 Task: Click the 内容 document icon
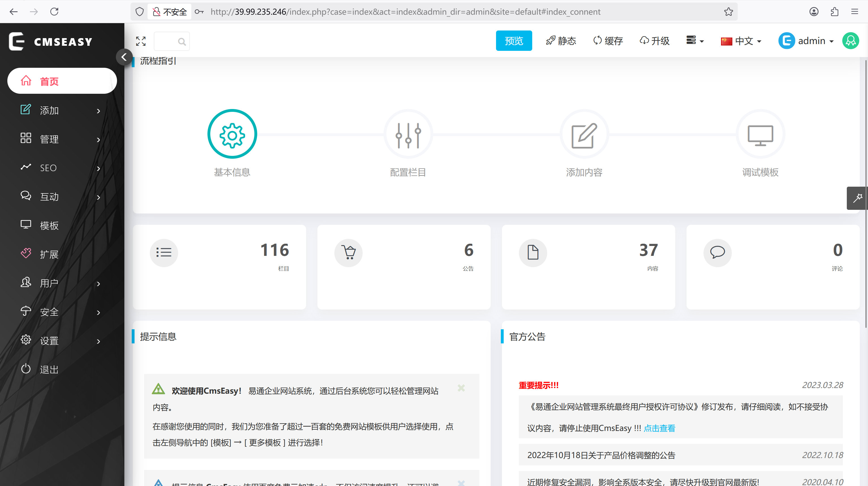click(x=533, y=252)
